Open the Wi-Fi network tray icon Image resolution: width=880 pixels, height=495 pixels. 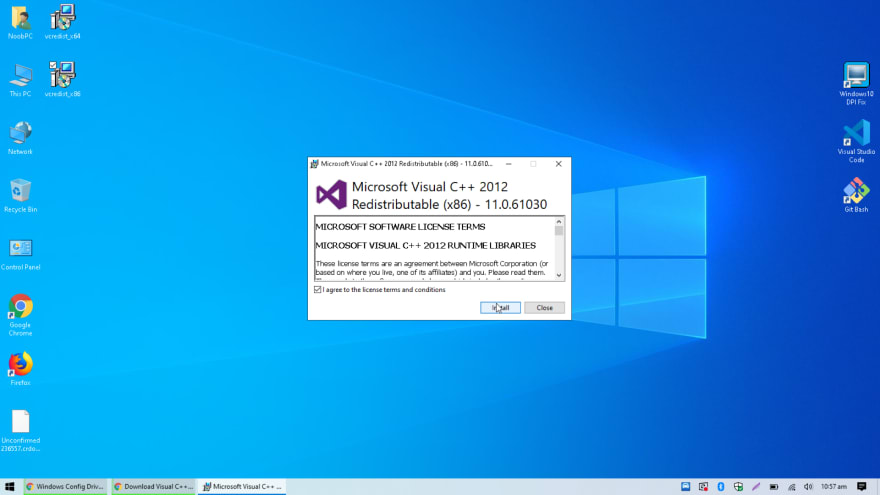(791, 487)
